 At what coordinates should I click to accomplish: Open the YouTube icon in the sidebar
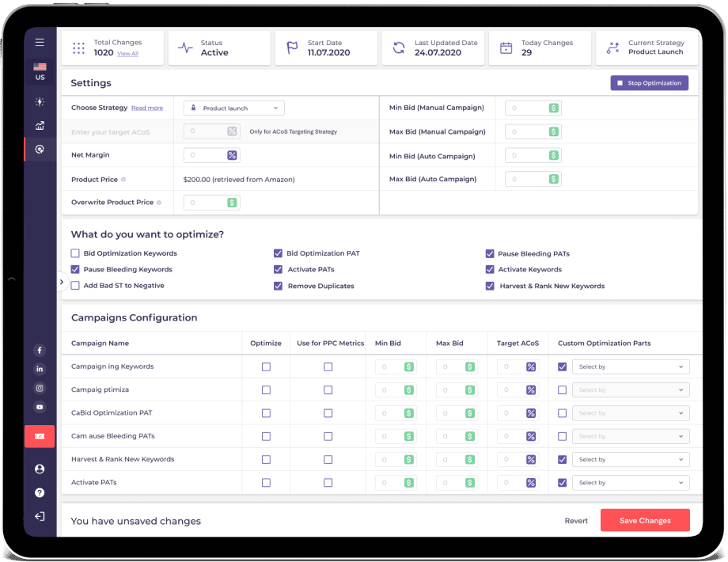click(x=40, y=407)
